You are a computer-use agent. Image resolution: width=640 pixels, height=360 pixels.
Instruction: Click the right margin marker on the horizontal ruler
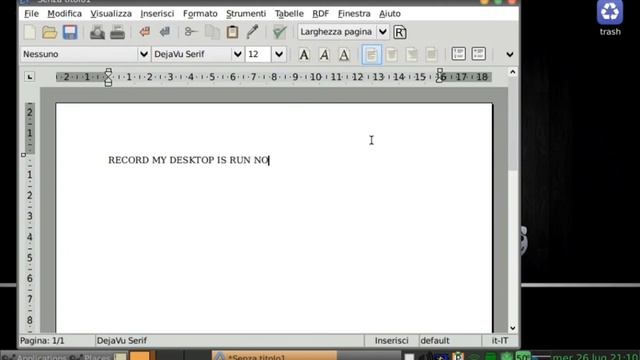click(440, 76)
